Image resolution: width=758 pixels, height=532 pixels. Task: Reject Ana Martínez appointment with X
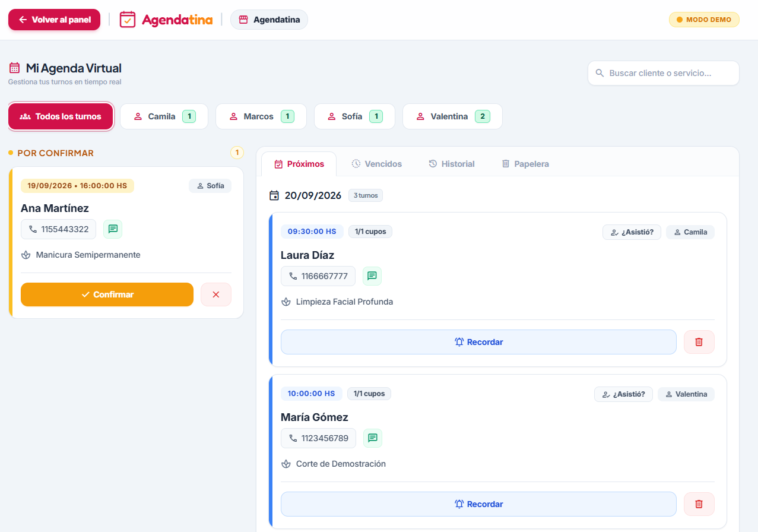pos(216,294)
